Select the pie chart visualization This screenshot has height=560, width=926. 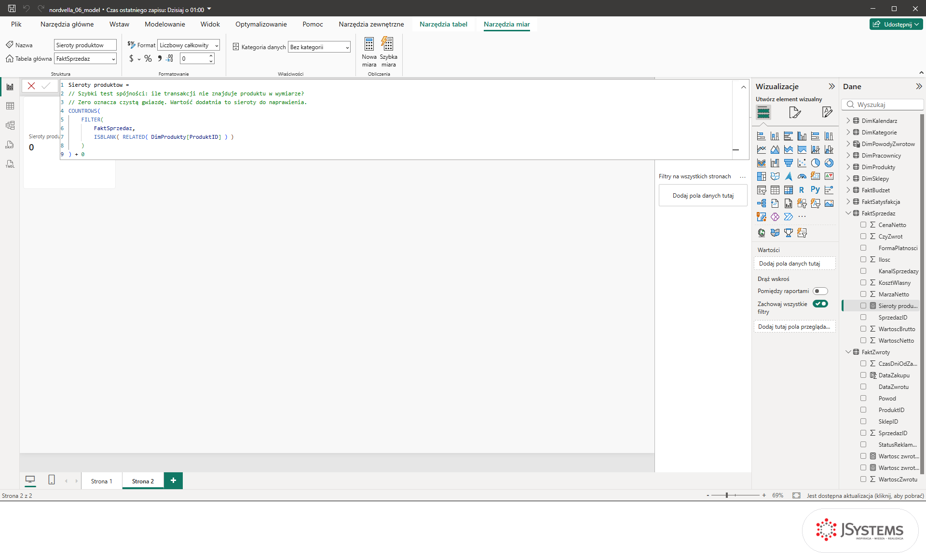pyautogui.click(x=815, y=163)
